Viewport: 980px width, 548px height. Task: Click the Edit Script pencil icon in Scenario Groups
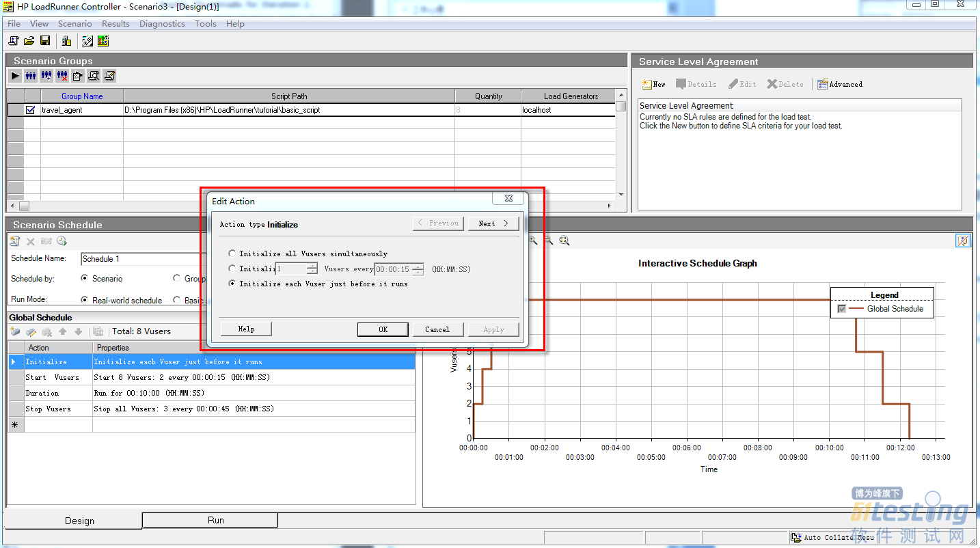click(109, 76)
